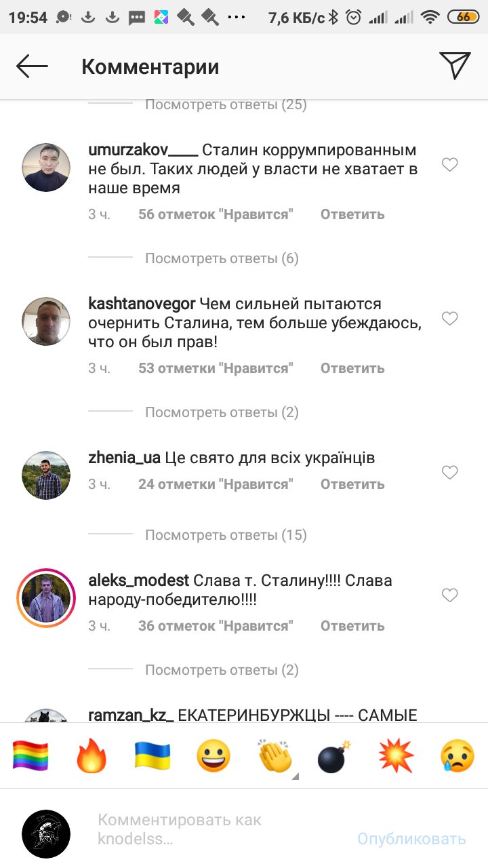The width and height of the screenshot is (488, 868).
Task: Expand the 6 replies under umurzakov's comment
Action: [222, 258]
